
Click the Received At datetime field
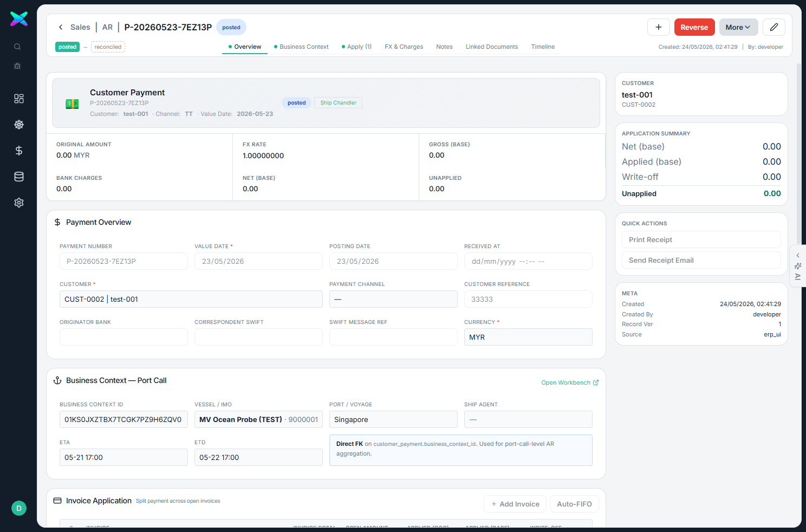(528, 261)
